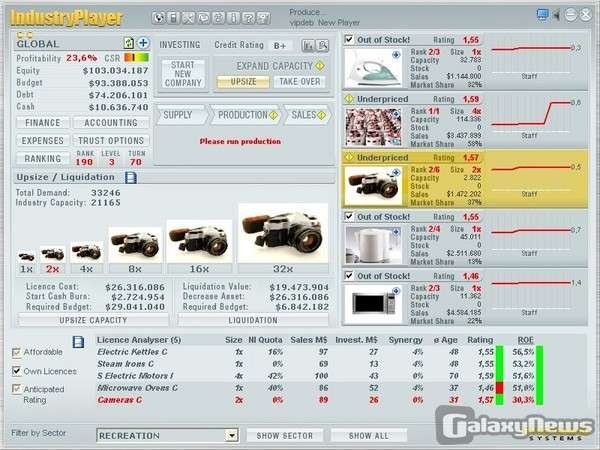
Task: Click the SHOW SECTOR button
Action: (x=285, y=435)
